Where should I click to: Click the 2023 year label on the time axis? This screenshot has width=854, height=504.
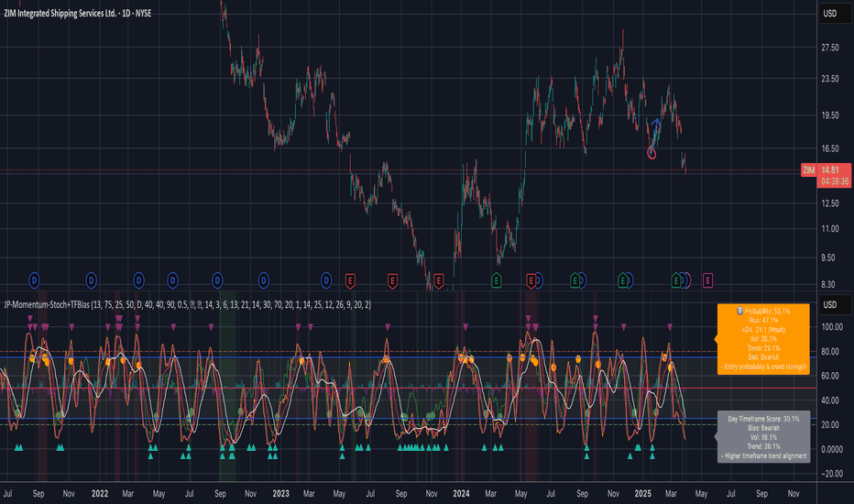(x=281, y=494)
